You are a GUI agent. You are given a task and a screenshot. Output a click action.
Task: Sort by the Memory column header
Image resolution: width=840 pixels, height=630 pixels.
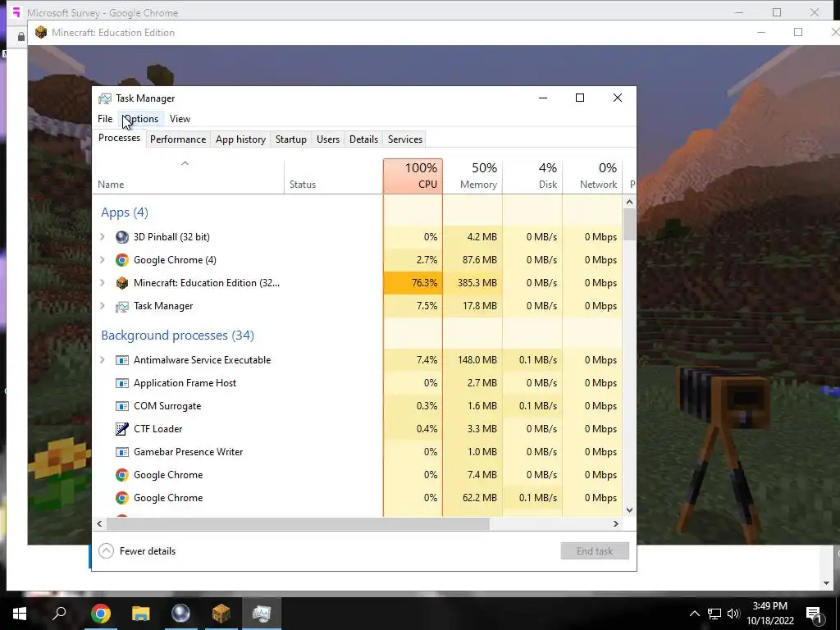click(x=472, y=176)
